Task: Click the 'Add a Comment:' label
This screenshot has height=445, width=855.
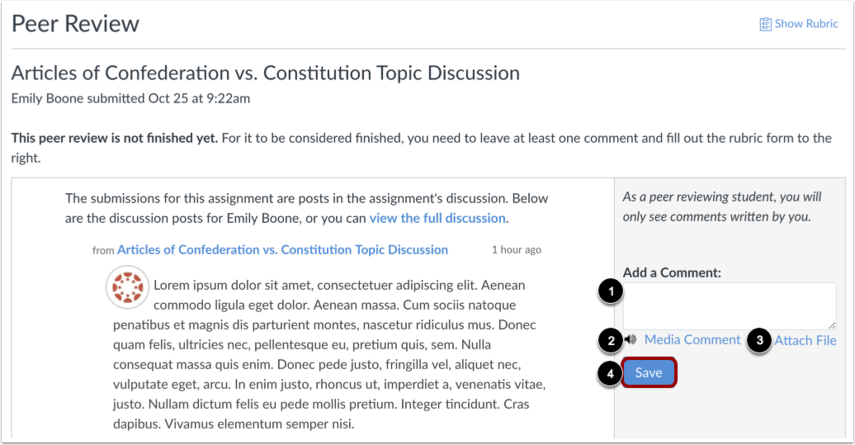Action: 672,273
